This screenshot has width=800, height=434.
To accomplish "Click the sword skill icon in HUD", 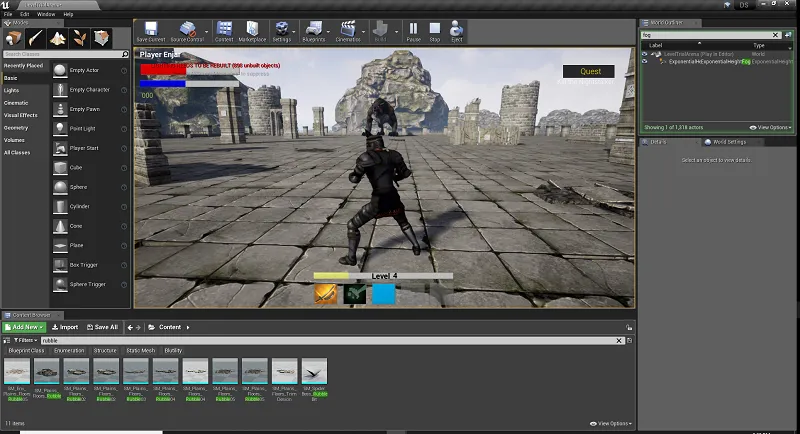I will [x=326, y=294].
